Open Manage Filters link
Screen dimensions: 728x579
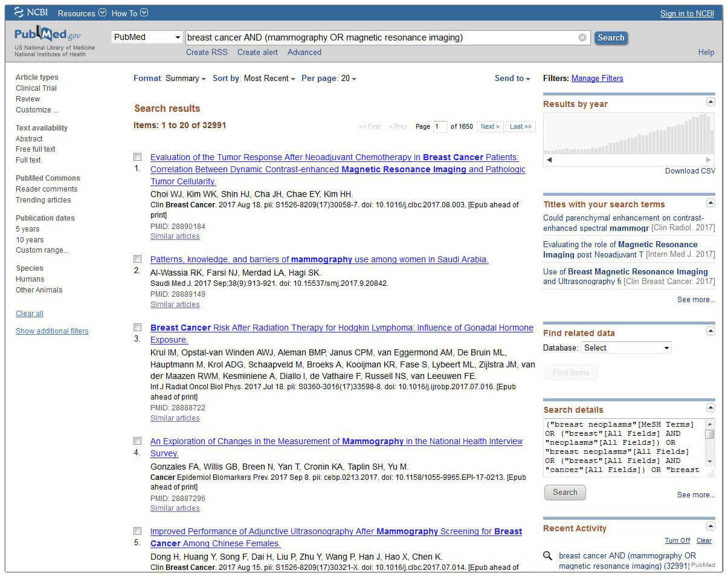597,79
